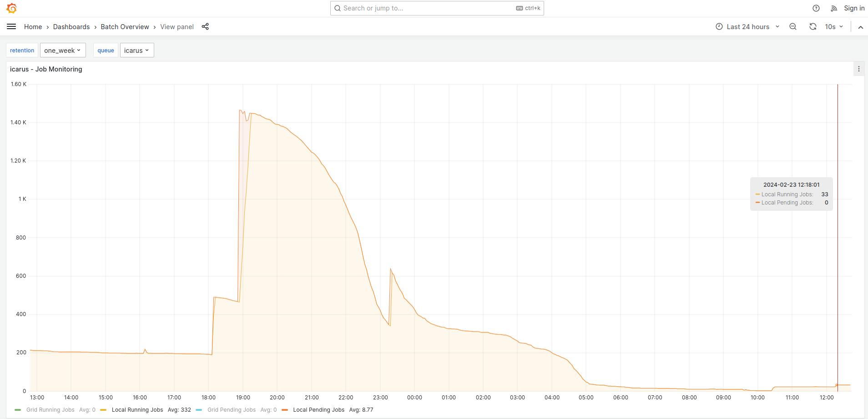This screenshot has height=419, width=868.
Task: Click the orange Local Pending Jobs color swatch
Action: click(285, 410)
